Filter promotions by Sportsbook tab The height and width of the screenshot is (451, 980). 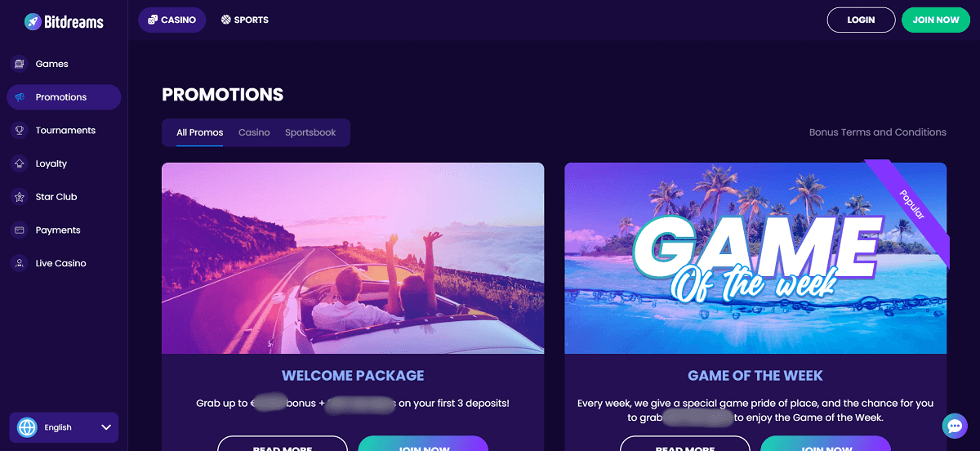click(310, 132)
